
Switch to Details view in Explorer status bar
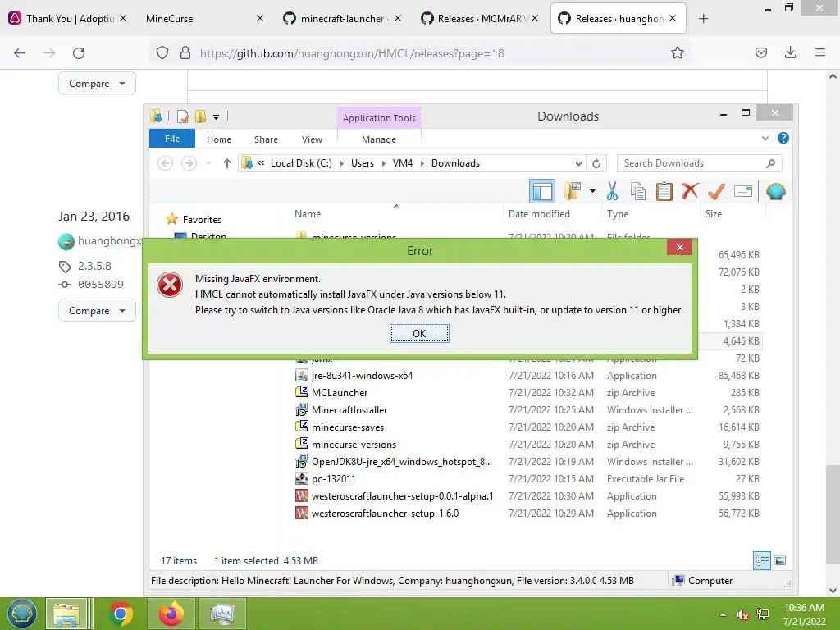point(762,560)
